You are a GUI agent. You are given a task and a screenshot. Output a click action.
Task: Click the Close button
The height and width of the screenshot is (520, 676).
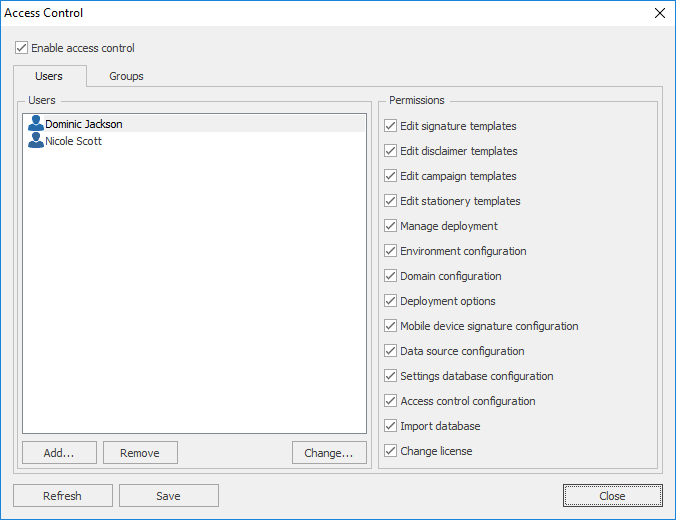[613, 496]
